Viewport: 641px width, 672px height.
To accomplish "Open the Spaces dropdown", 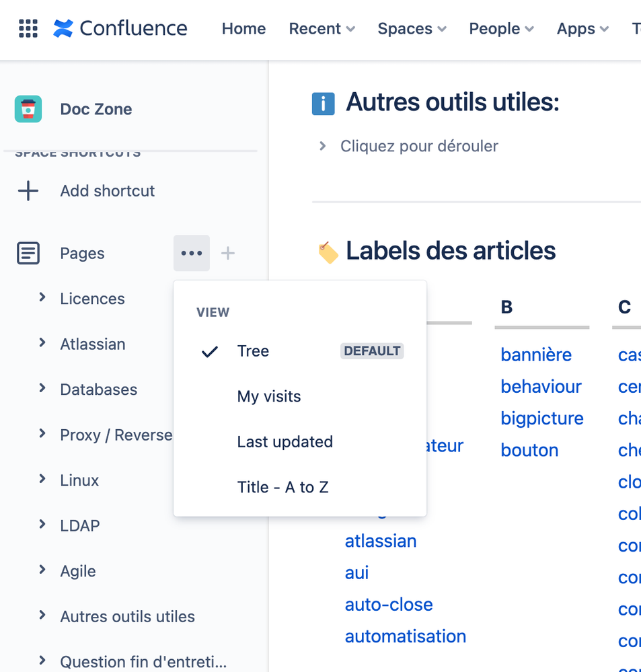I will (x=412, y=29).
